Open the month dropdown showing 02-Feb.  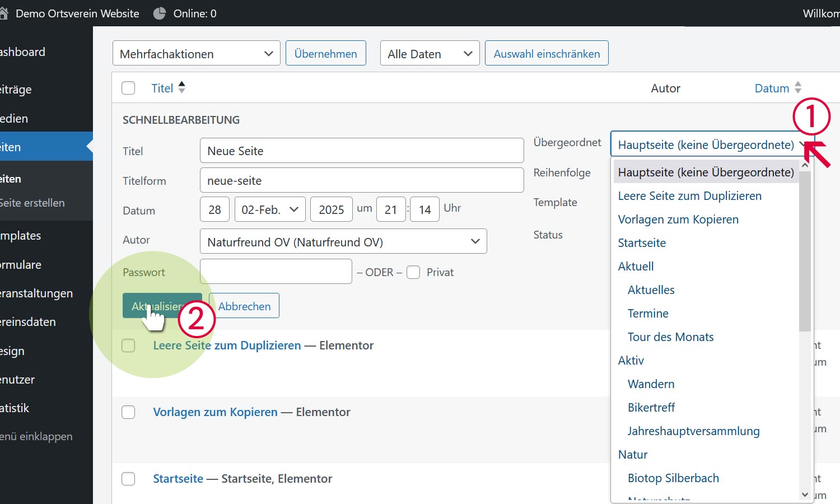click(270, 209)
